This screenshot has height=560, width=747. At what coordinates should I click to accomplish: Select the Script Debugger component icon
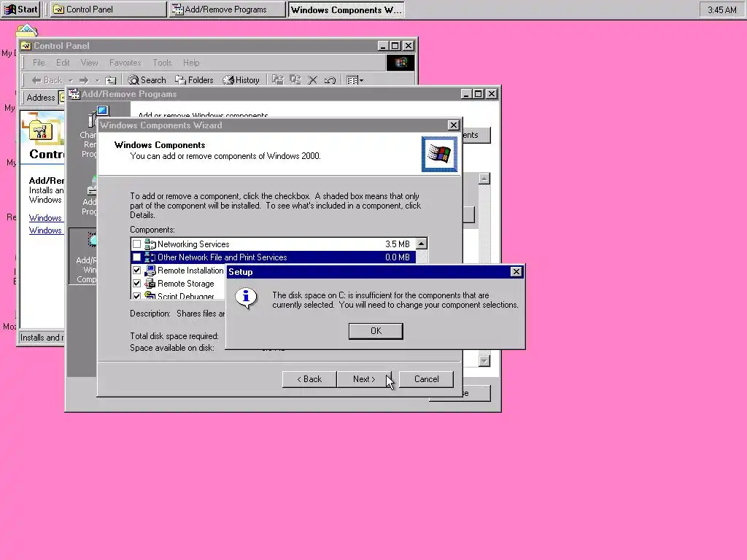click(x=150, y=295)
